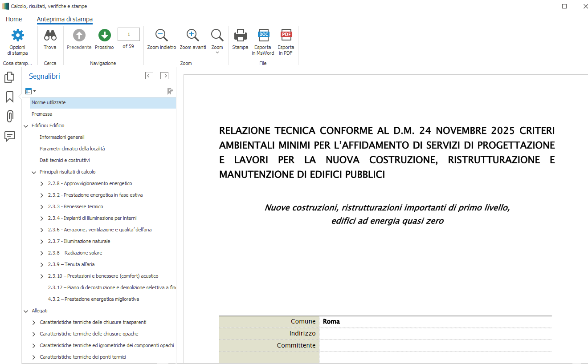This screenshot has width=588, height=364.
Task: Click Zoom indietro magnifier icon
Action: point(161,36)
